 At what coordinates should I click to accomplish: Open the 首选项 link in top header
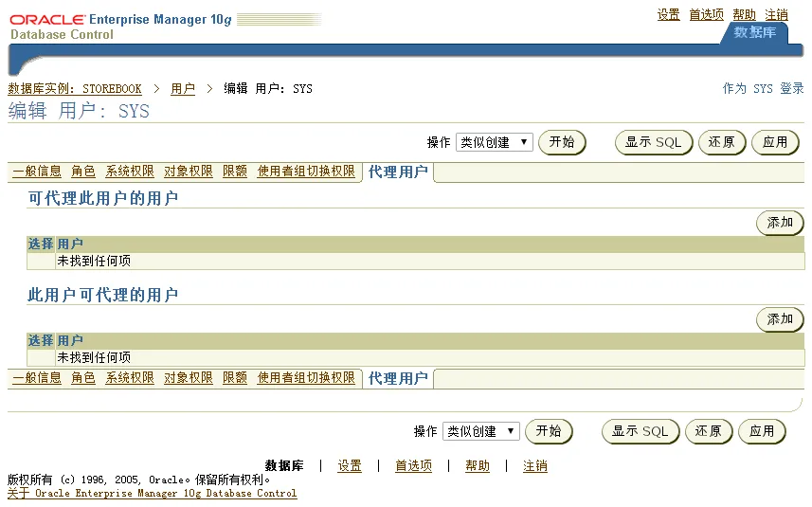pos(707,14)
